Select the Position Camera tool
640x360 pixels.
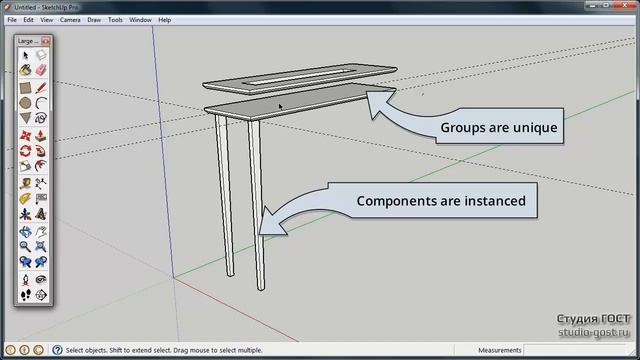25,280
